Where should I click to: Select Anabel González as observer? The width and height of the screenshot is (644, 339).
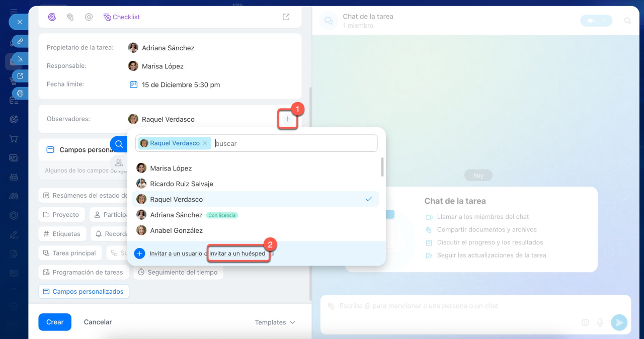(x=176, y=230)
